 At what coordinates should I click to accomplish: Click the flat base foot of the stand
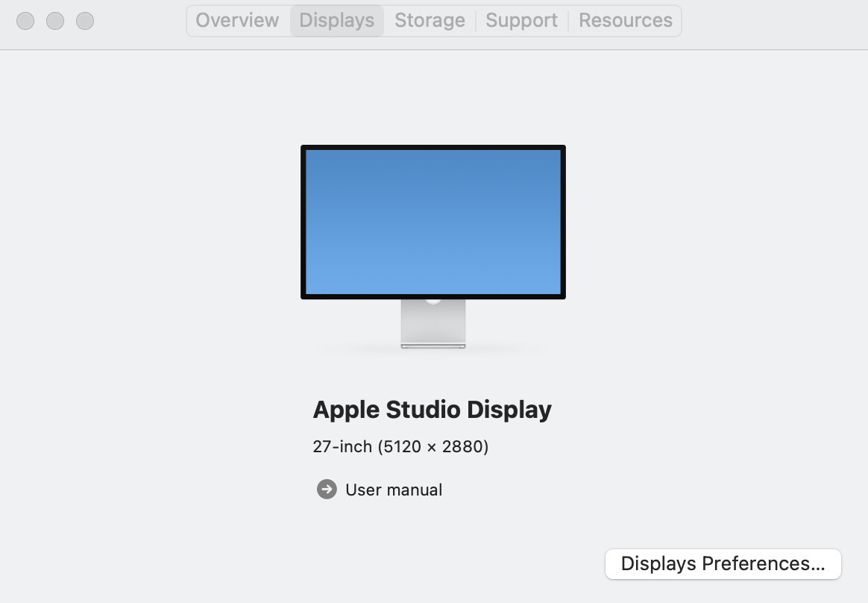[433, 346]
